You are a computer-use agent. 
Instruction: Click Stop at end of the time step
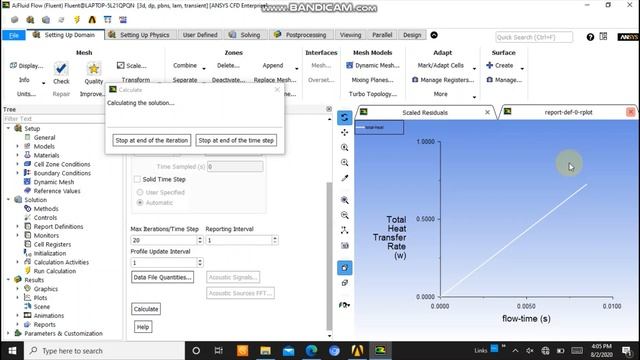click(236, 140)
